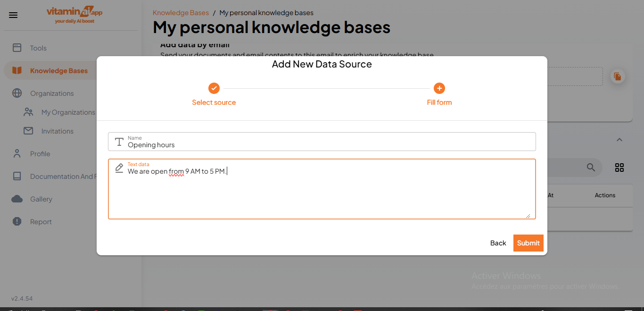Open the hamburger navigation menu
Image resolution: width=644 pixels, height=311 pixels.
point(13,15)
